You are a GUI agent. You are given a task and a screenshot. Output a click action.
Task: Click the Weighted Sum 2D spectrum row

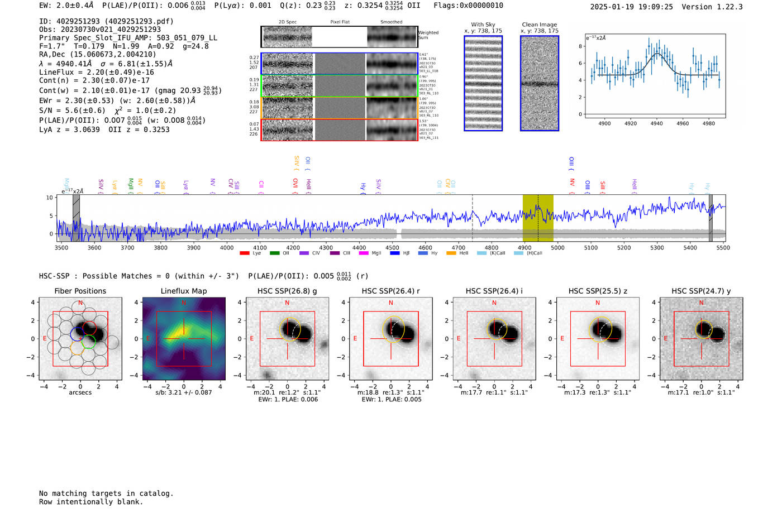(340, 37)
